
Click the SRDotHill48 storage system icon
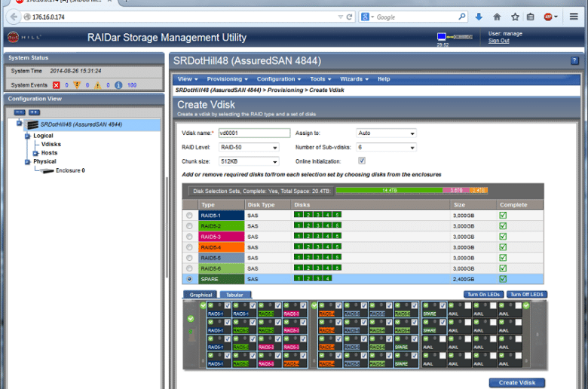pos(32,124)
